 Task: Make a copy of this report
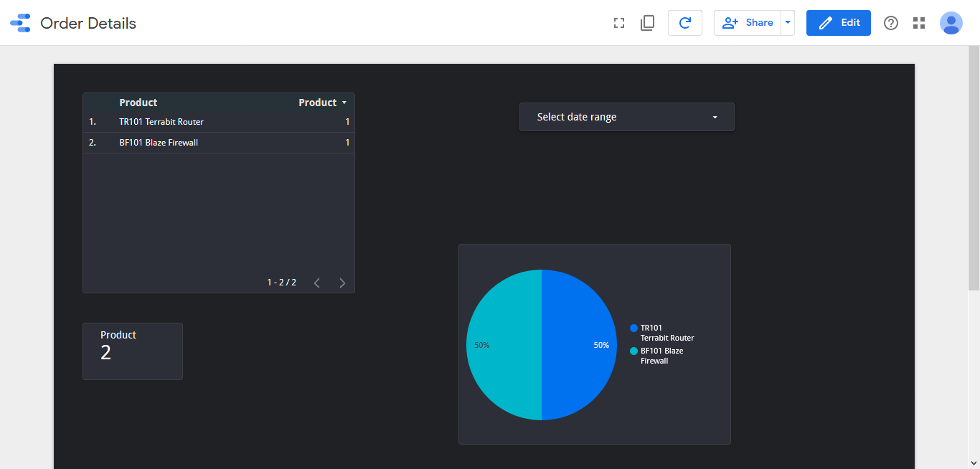pos(647,23)
